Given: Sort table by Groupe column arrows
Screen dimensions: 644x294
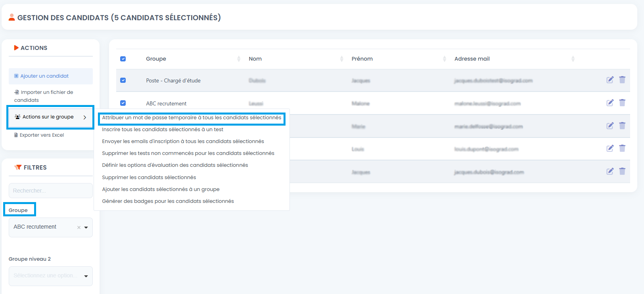Looking at the screenshot, I should pyautogui.click(x=239, y=59).
